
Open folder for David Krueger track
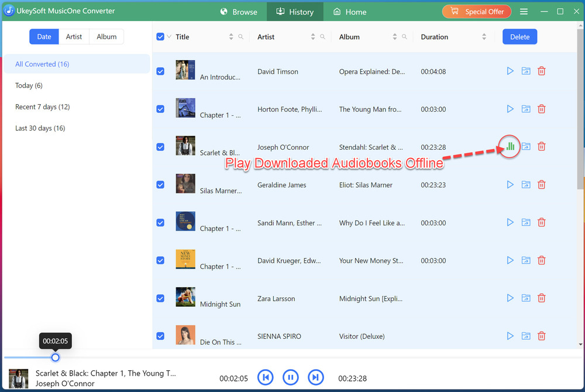[526, 260]
